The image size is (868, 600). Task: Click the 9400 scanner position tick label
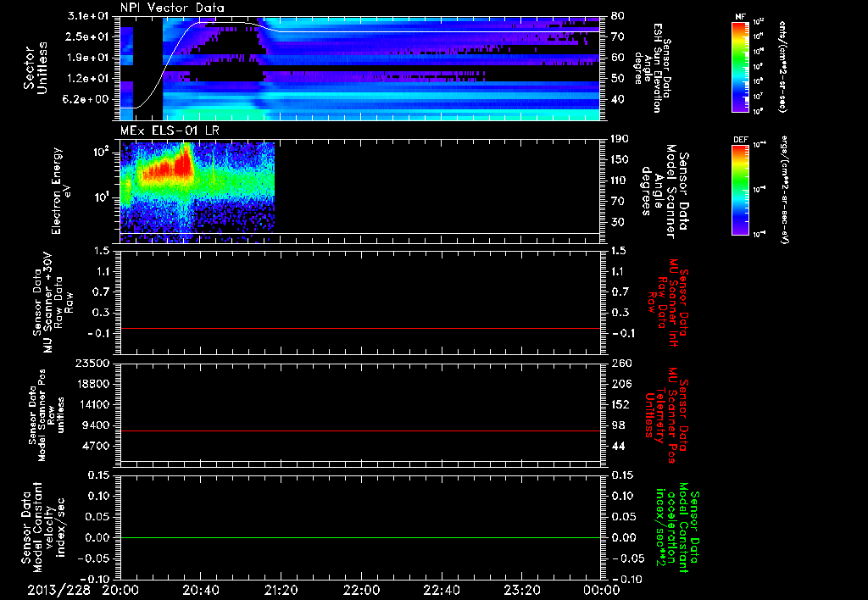pos(95,425)
